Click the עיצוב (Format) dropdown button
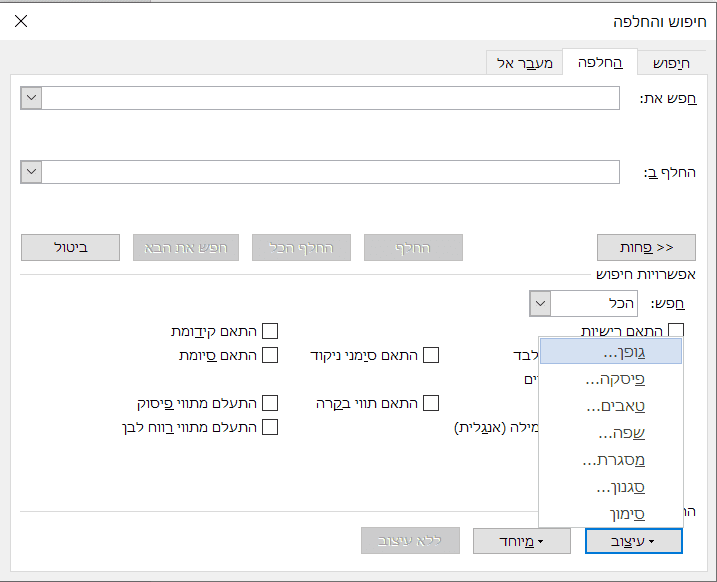The height and width of the screenshot is (582, 717). click(x=634, y=541)
